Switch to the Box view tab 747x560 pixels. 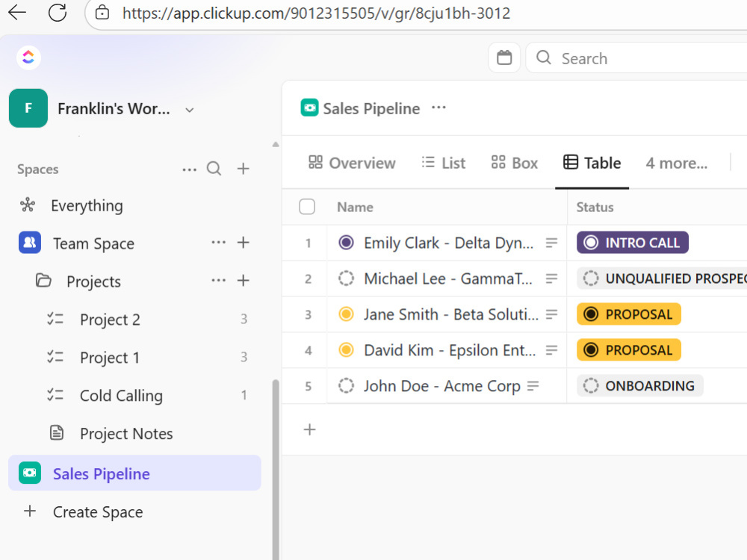[x=515, y=163]
